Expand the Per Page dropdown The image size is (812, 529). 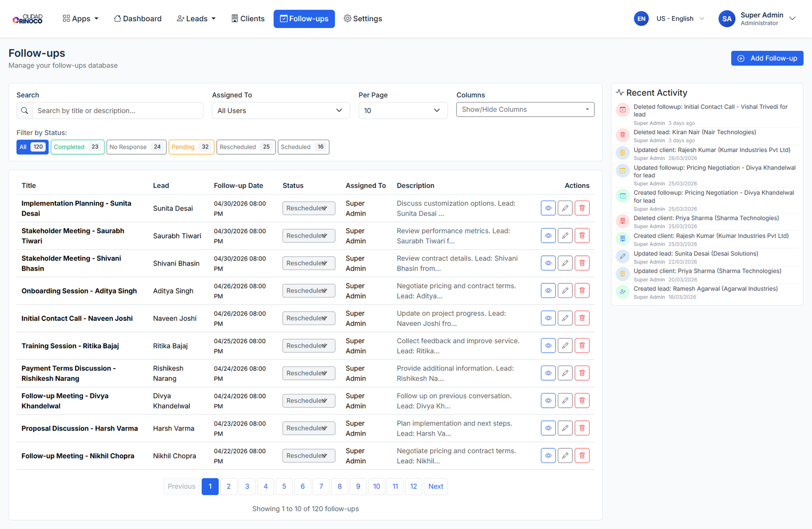click(x=402, y=111)
